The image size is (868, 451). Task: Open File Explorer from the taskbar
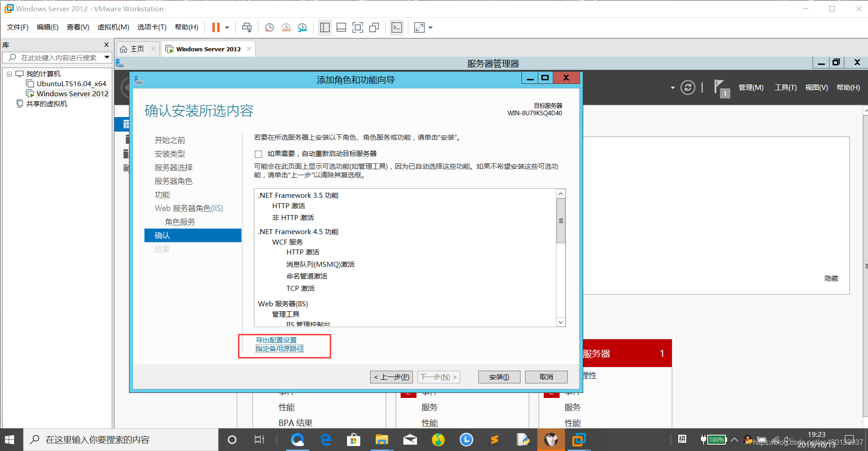(382, 440)
